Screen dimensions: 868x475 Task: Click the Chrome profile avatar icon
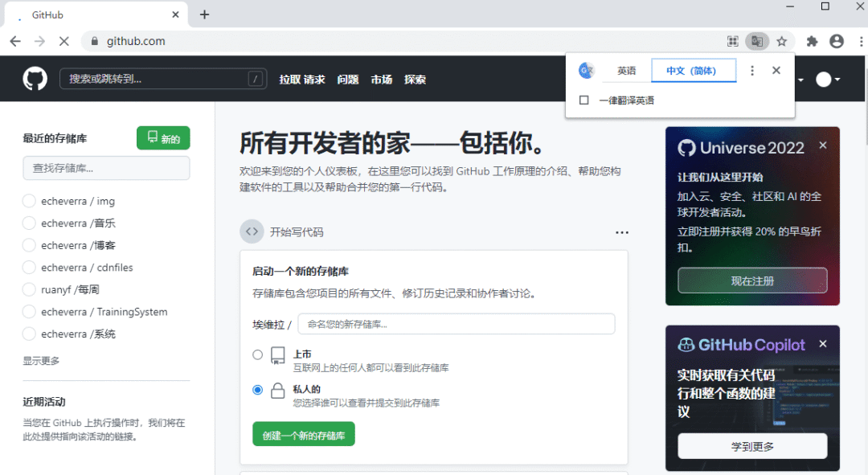tap(837, 40)
